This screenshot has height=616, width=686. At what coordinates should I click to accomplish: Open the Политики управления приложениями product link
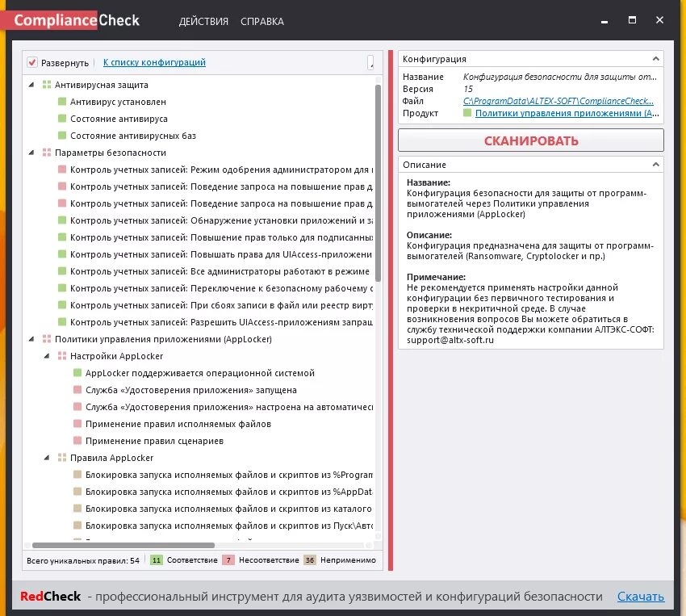pos(567,113)
